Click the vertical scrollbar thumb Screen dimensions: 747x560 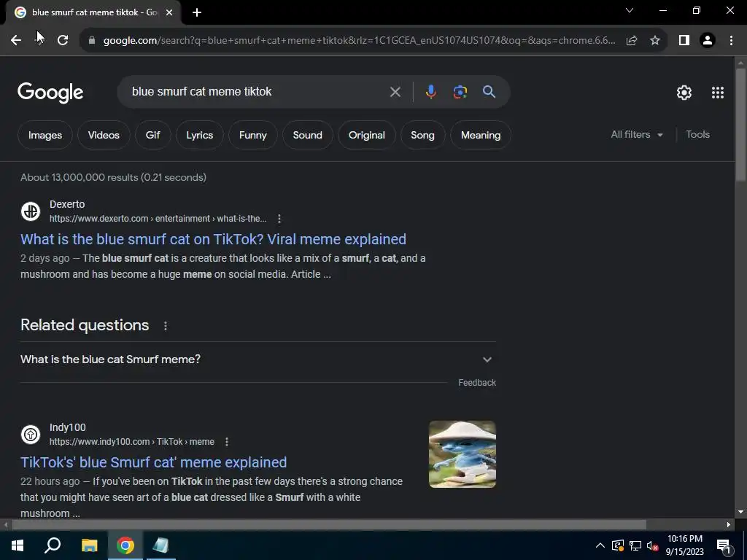tap(740, 124)
